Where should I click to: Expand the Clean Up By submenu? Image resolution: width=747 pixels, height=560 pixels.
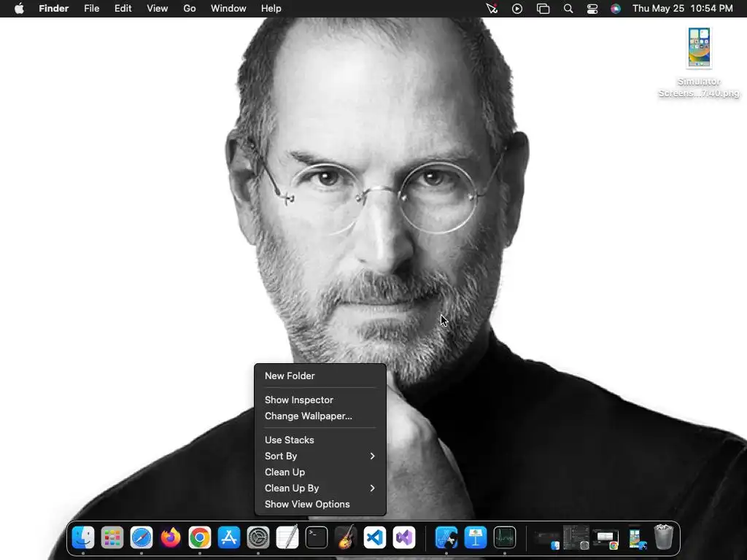pyautogui.click(x=320, y=488)
